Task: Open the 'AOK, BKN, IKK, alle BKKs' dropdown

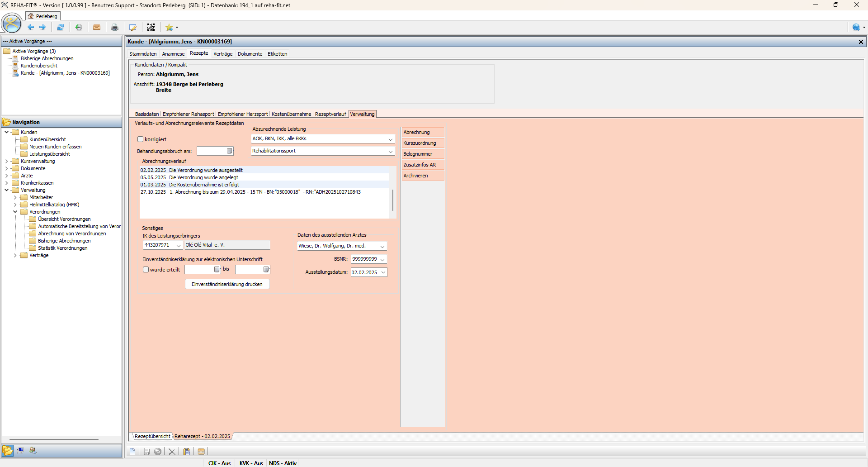Action: pyautogui.click(x=391, y=139)
